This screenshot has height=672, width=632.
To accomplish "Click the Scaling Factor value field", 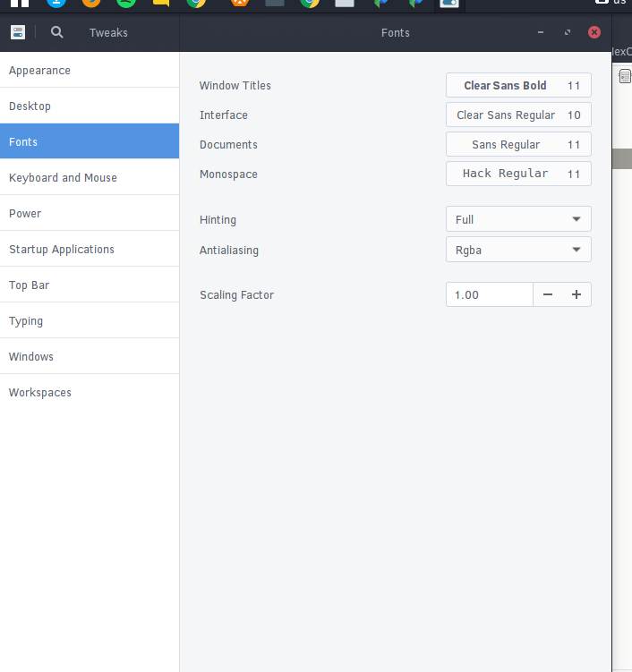I will click(x=490, y=294).
